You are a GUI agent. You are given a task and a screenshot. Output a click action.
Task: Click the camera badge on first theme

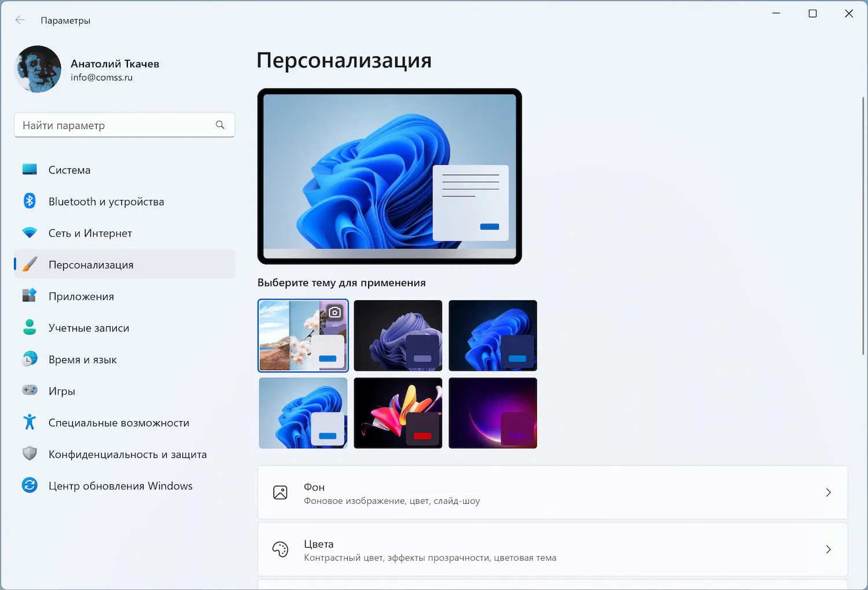335,312
